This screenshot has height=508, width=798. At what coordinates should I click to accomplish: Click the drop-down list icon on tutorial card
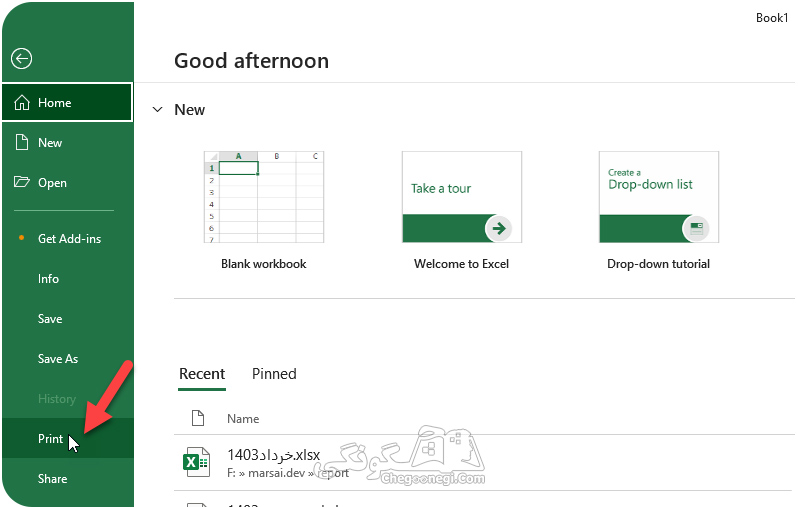[696, 228]
